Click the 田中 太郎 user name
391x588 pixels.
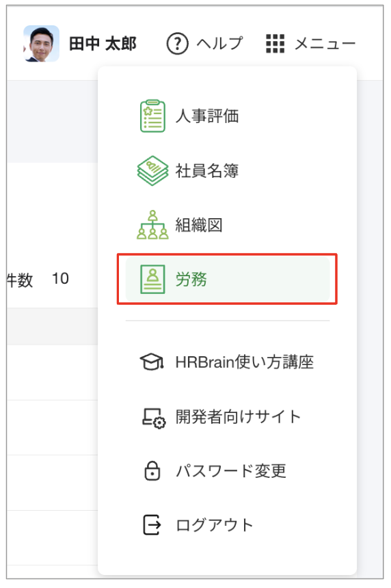point(103,44)
